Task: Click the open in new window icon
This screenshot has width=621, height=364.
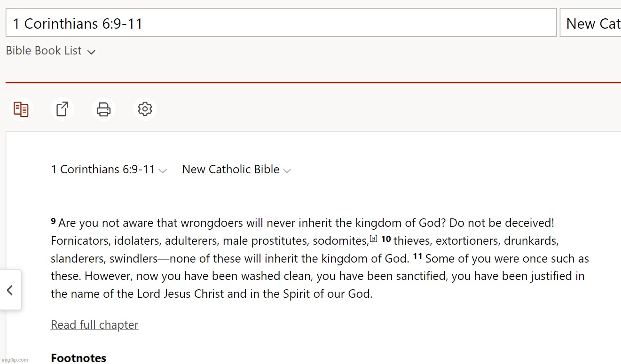Action: point(62,109)
